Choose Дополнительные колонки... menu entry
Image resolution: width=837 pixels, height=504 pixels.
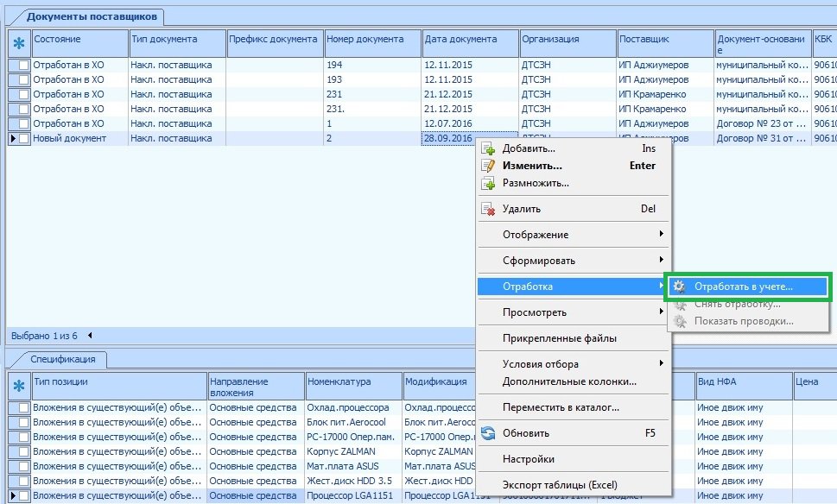[x=574, y=381]
